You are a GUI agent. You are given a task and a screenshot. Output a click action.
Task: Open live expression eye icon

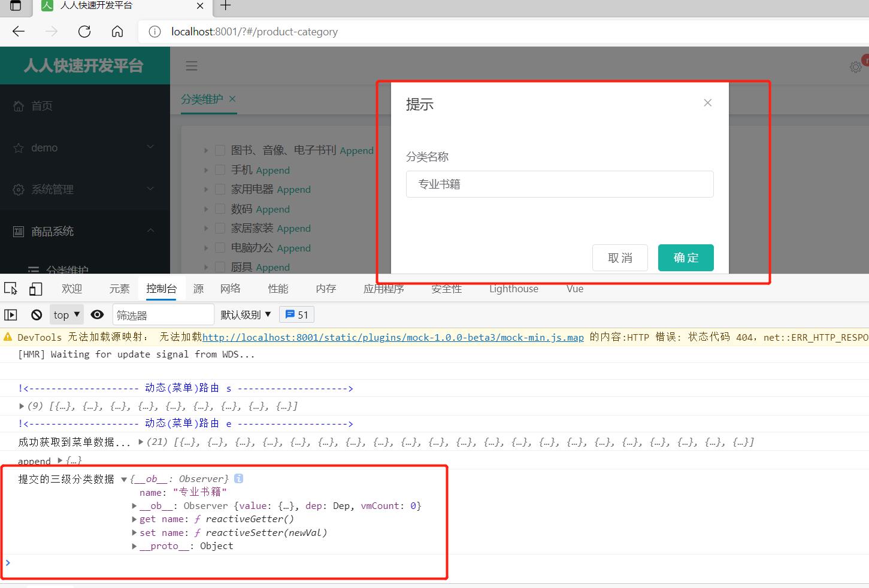pyautogui.click(x=97, y=314)
